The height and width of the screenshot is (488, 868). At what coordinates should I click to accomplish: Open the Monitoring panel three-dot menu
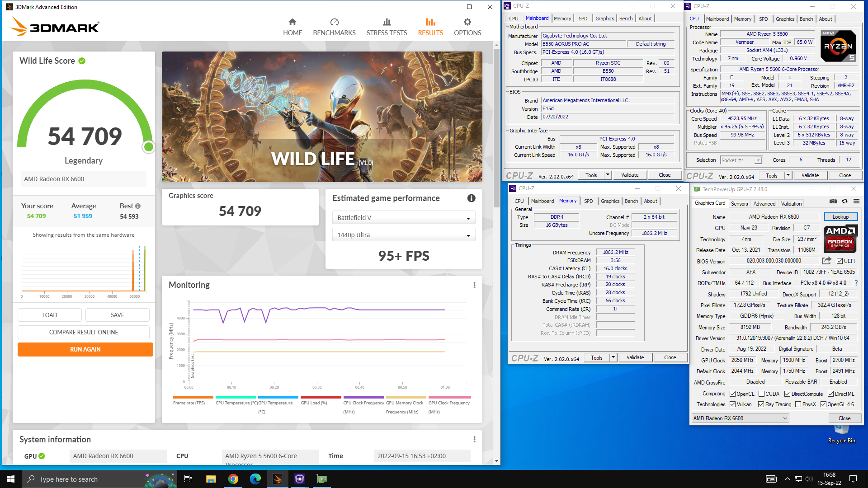click(474, 285)
